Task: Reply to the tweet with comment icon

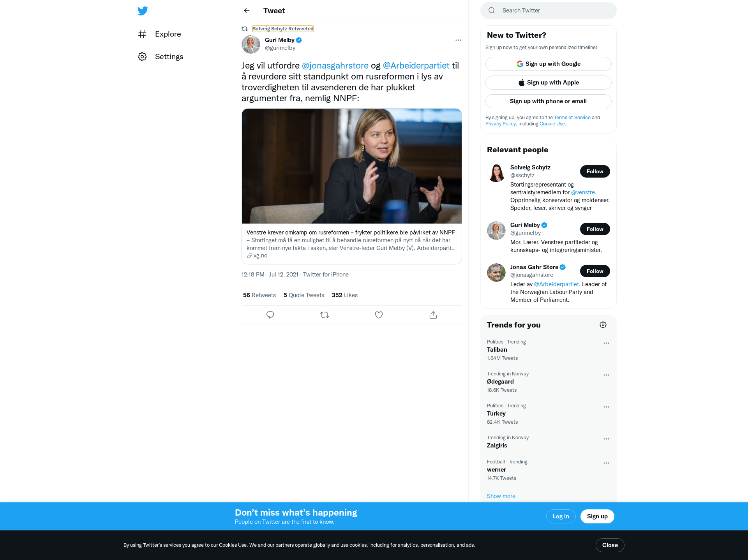Action: pos(270,315)
